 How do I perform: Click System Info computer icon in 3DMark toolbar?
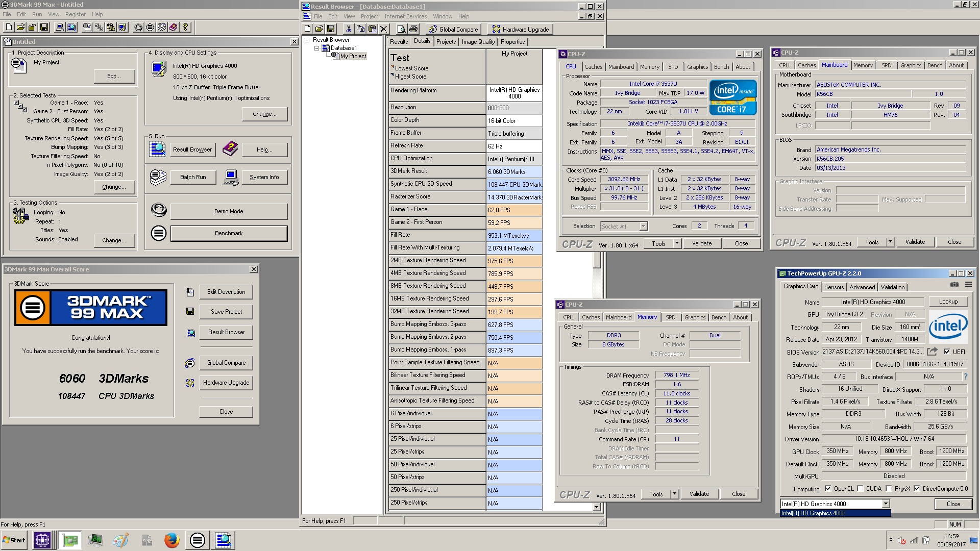click(60, 27)
